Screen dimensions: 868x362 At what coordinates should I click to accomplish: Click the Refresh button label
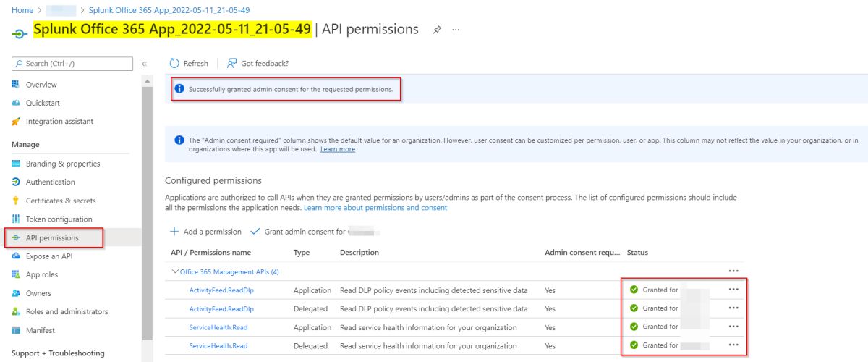(x=195, y=64)
